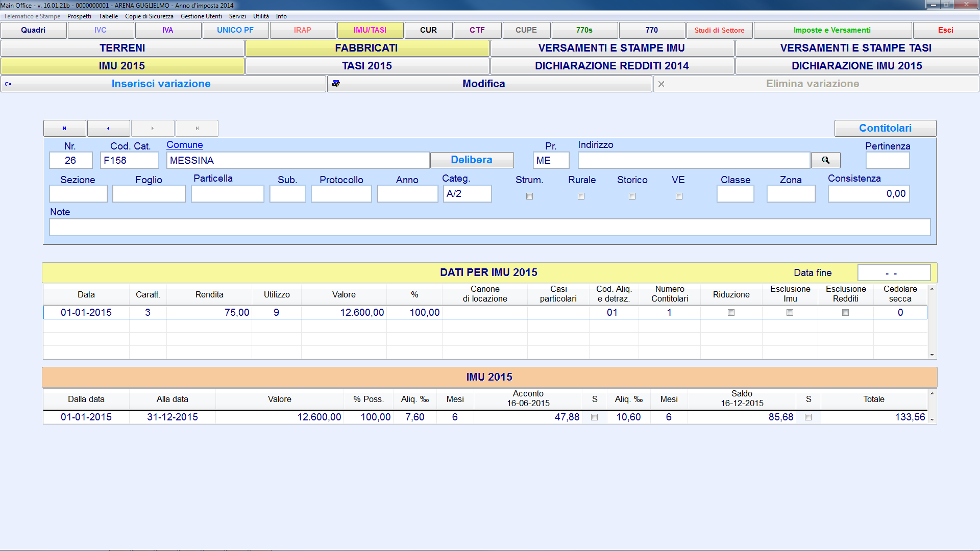980x551 pixels.
Task: Toggle the Saldo S checkbox
Action: [808, 417]
